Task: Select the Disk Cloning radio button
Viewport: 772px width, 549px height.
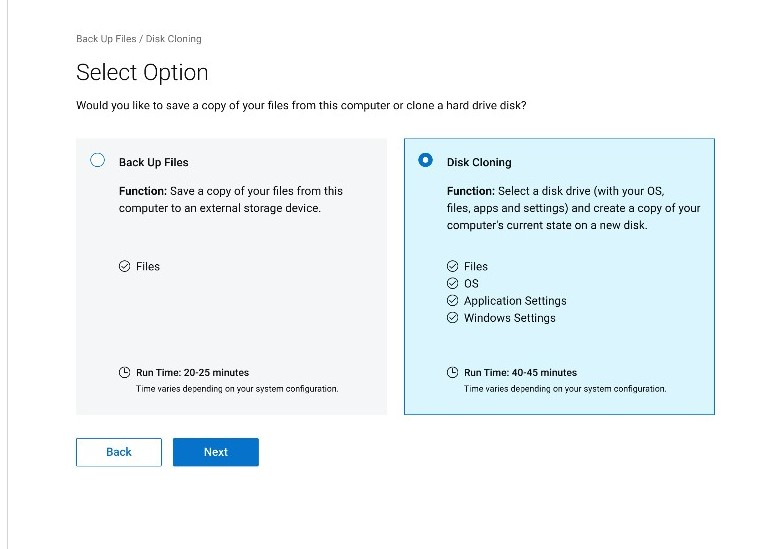Action: pos(425,160)
